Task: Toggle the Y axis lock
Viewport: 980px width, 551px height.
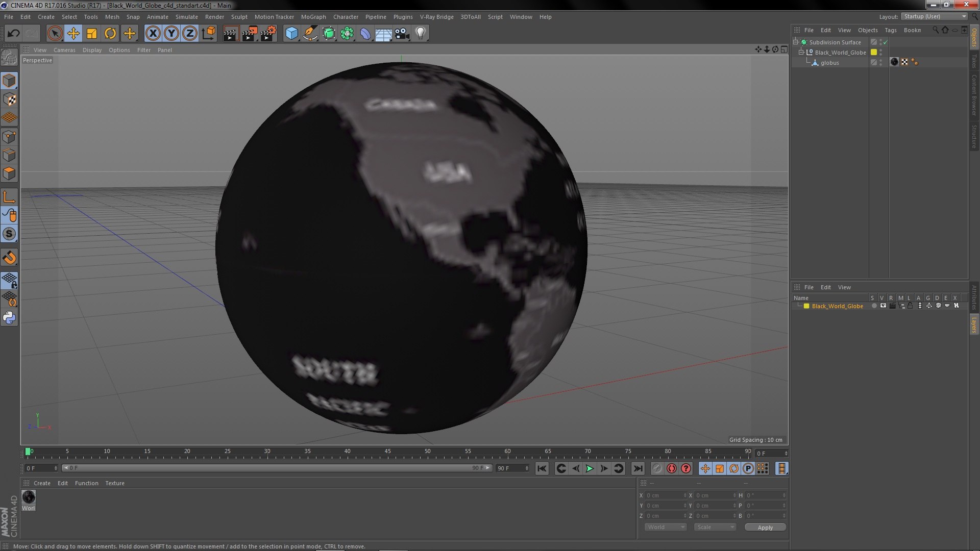Action: tap(171, 34)
